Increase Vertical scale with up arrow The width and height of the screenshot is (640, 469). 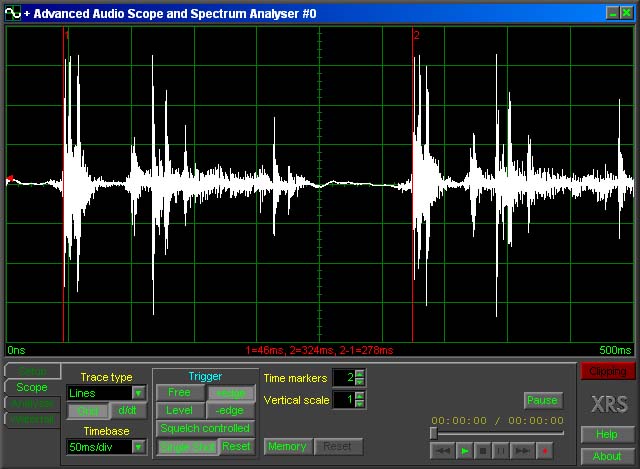pyautogui.click(x=360, y=396)
